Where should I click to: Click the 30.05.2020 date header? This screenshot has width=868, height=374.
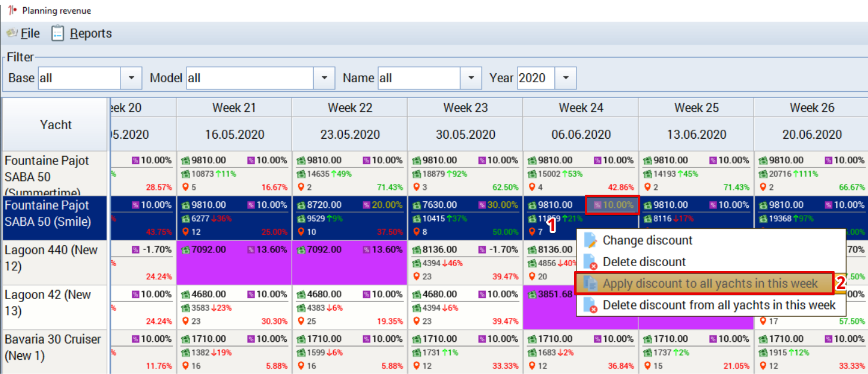pos(466,135)
